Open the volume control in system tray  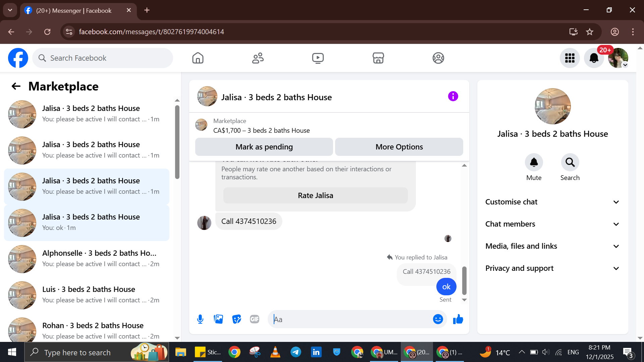pos(546,352)
